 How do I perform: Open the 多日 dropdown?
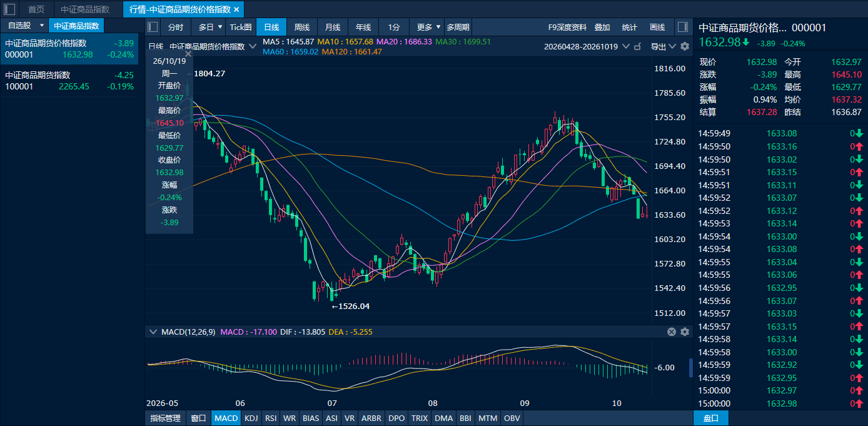click(x=210, y=27)
